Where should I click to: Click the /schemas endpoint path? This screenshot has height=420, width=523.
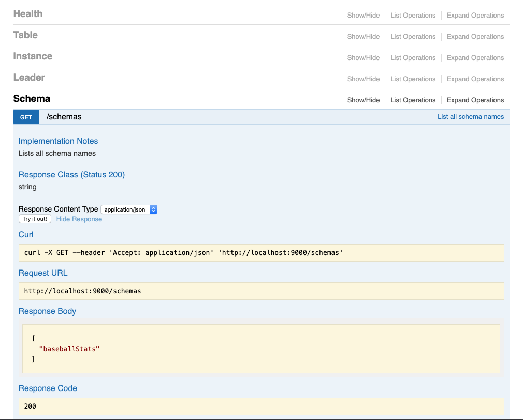(x=64, y=117)
